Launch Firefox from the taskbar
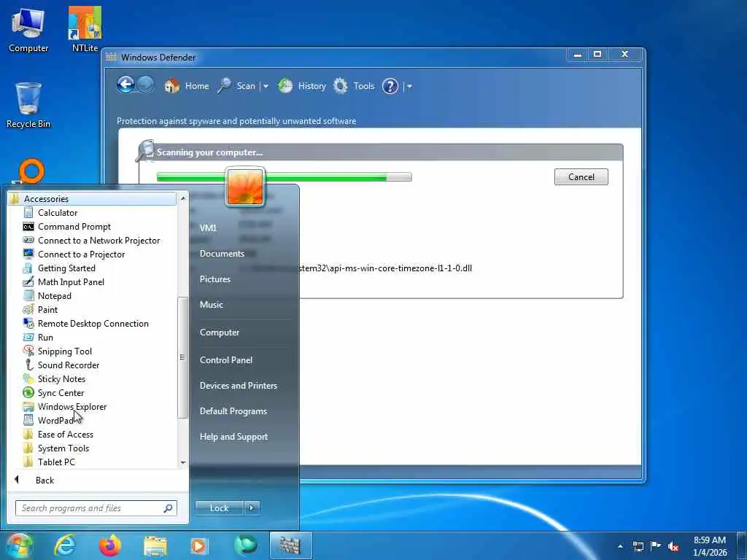 pyautogui.click(x=110, y=545)
